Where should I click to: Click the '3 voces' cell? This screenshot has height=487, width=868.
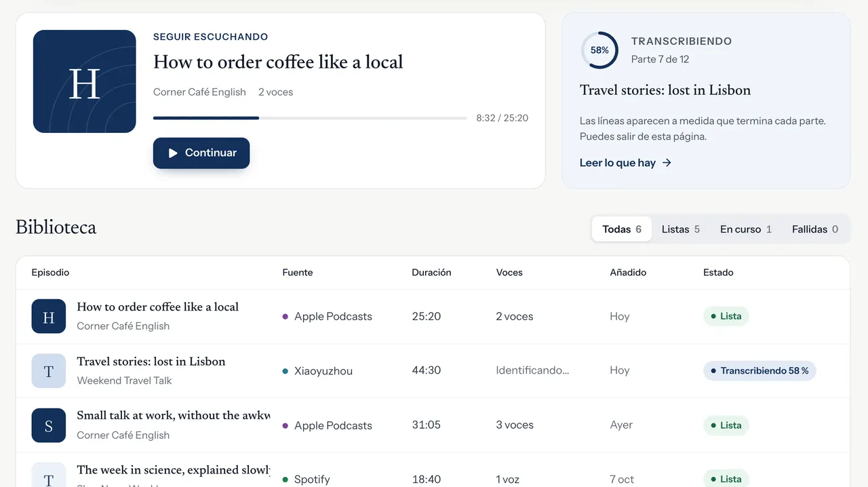(x=515, y=425)
